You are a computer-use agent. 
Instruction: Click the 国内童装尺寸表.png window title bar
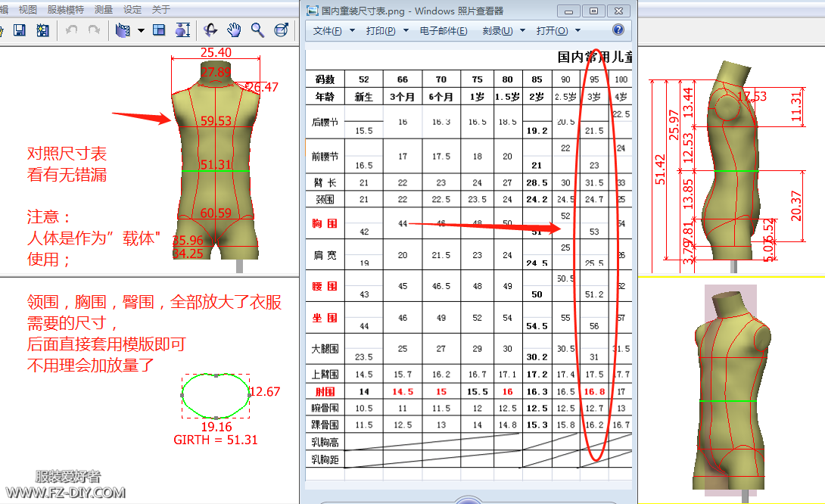[x=412, y=11]
